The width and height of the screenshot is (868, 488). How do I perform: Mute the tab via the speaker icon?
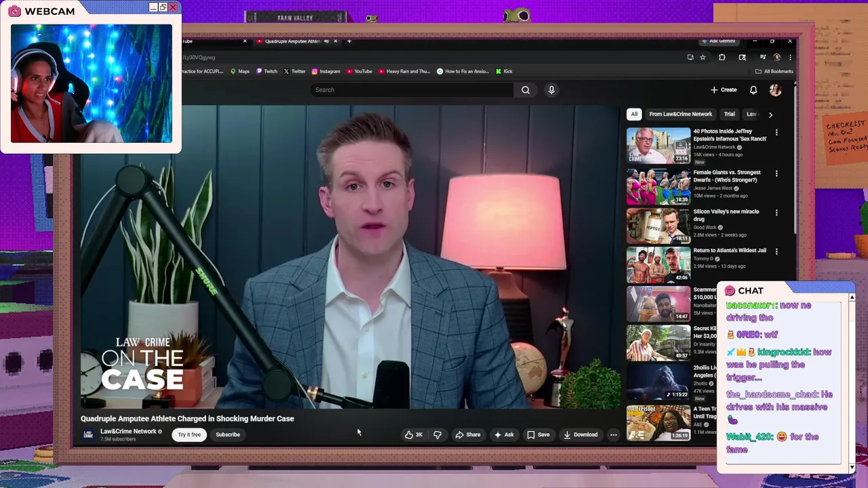click(326, 41)
